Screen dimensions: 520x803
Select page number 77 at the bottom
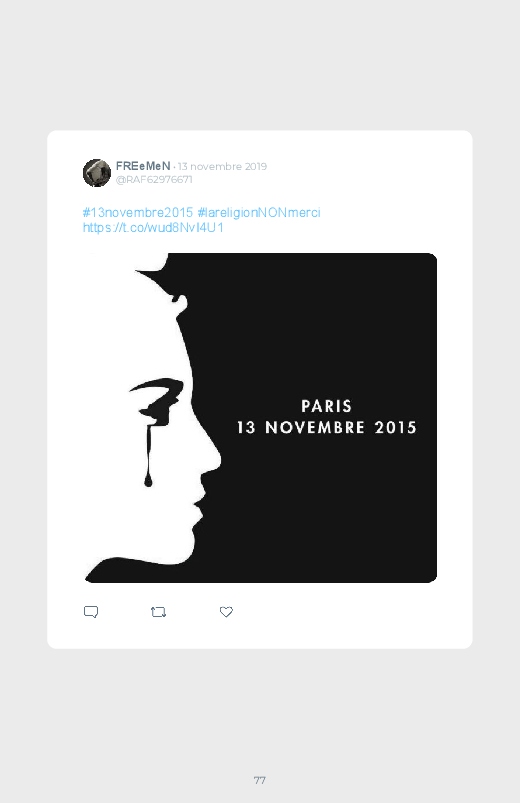pos(260,780)
